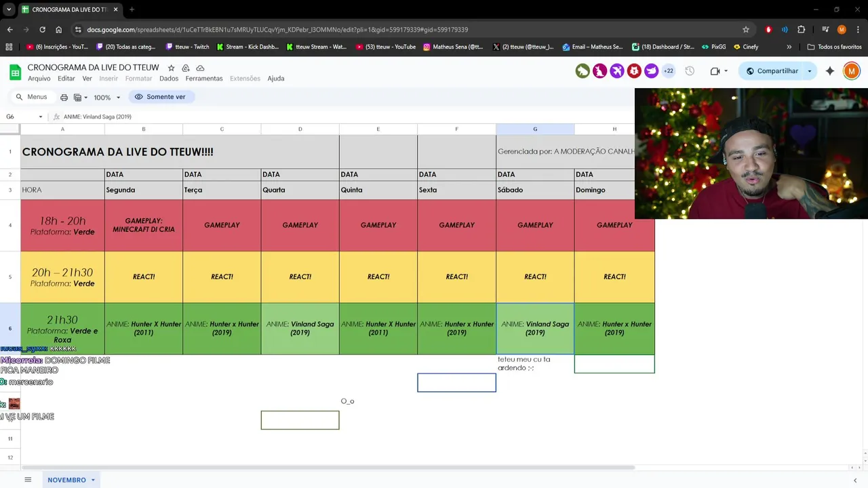Viewport: 868px width, 488px height.
Task: Print the spreadsheet with the printer icon
Action: point(64,97)
